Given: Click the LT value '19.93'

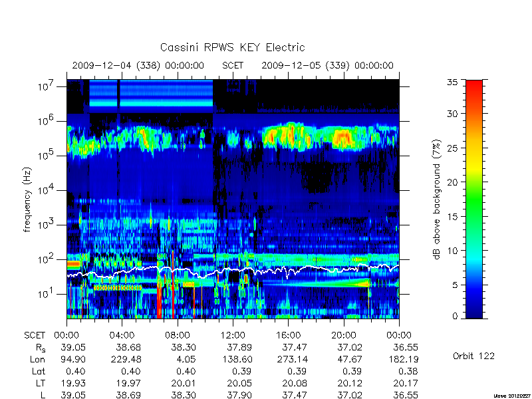Looking at the screenshot, I should coord(73,384).
